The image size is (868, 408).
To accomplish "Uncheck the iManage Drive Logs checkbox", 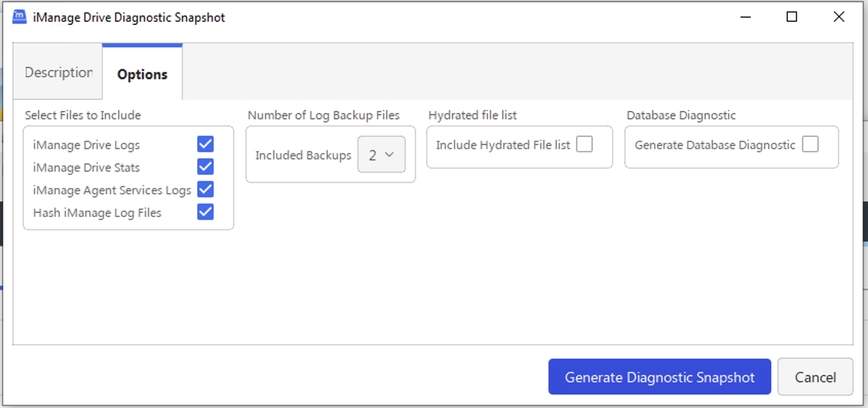I will 205,144.
